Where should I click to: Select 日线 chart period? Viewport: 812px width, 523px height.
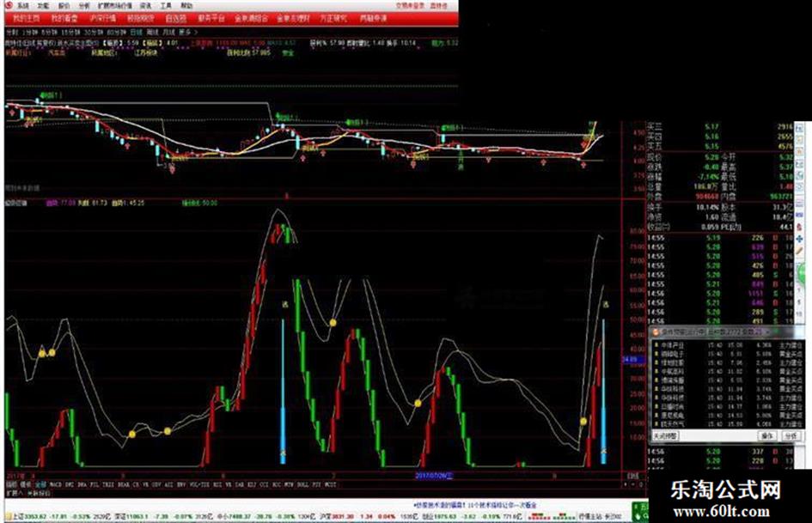(137, 32)
